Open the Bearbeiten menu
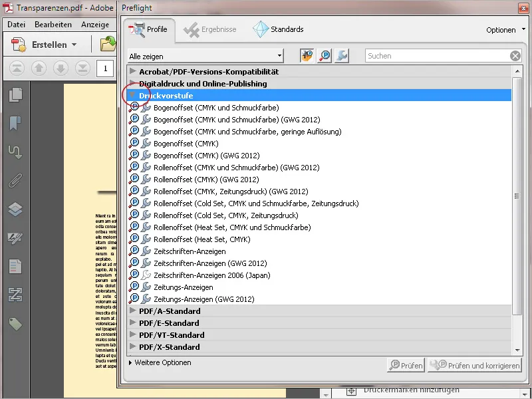532x399 pixels. click(53, 25)
